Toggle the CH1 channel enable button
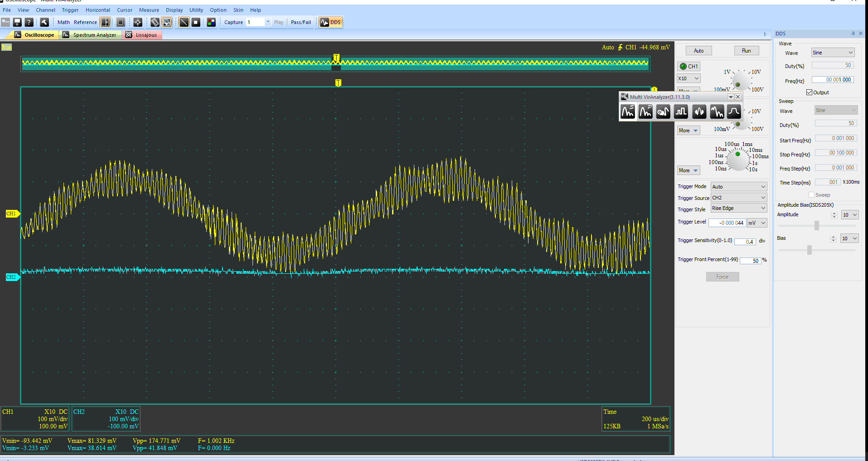The width and height of the screenshot is (868, 461). coord(689,66)
